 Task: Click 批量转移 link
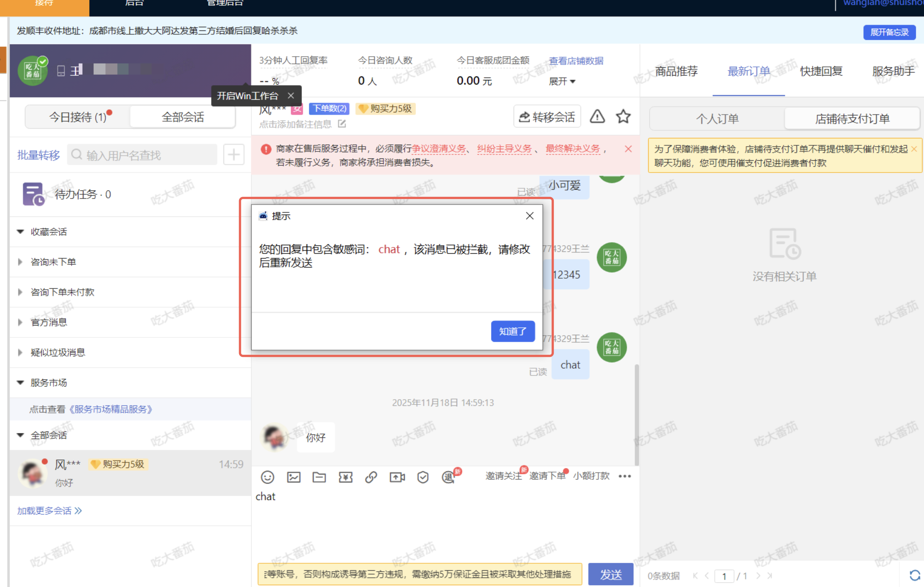[x=38, y=155]
